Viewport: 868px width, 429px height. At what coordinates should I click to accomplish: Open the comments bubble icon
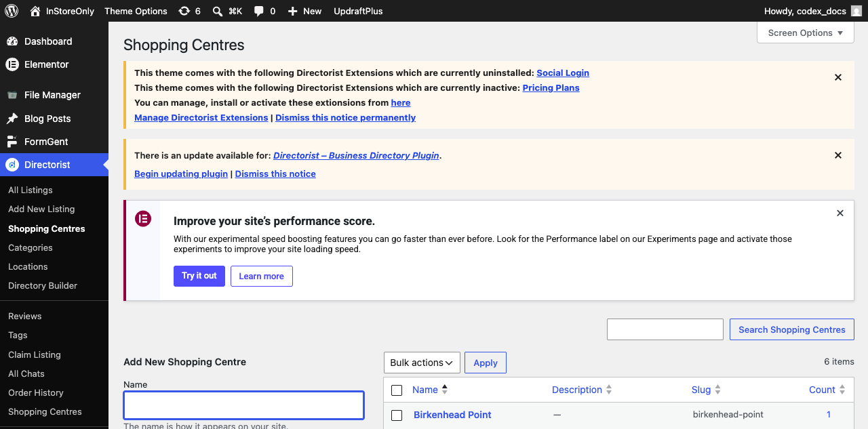(259, 11)
